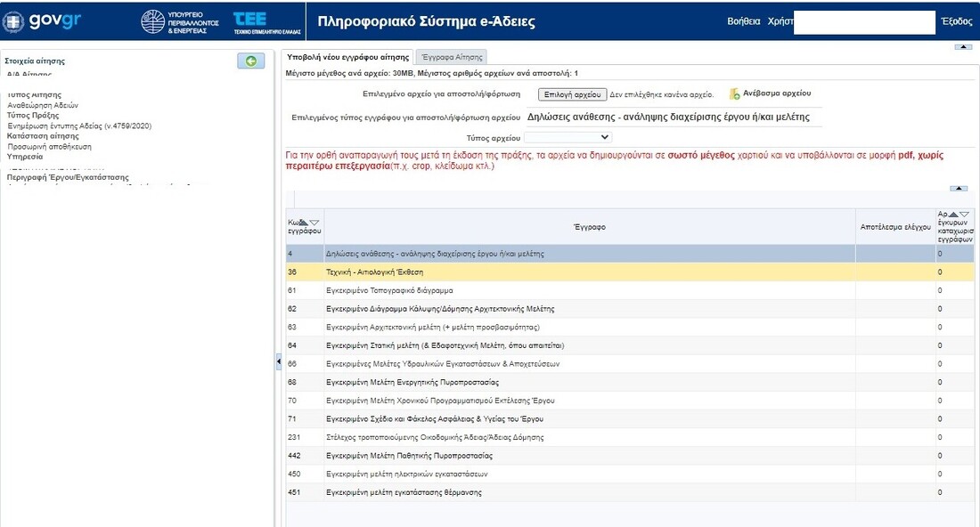Click the Ανέβασμα αρχείου upload icon

[x=735, y=93]
